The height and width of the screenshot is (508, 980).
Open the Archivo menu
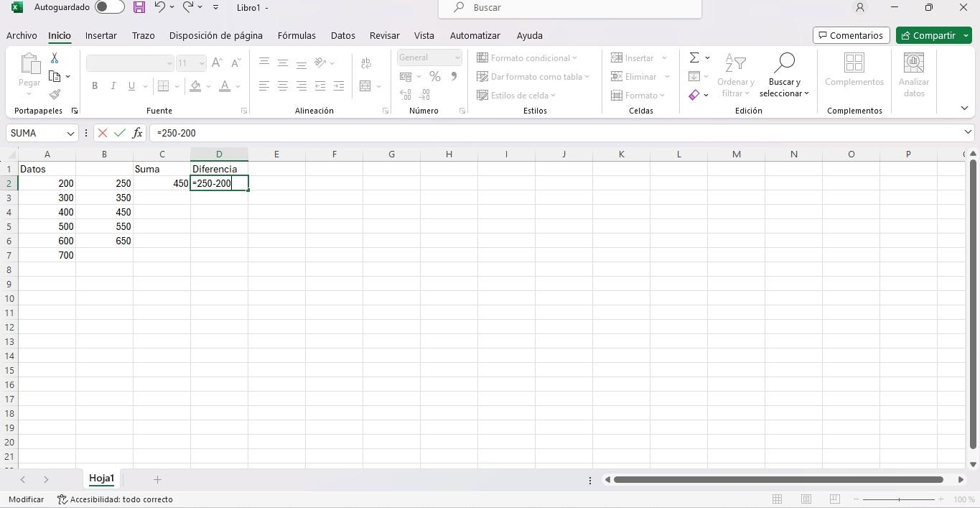click(x=22, y=35)
